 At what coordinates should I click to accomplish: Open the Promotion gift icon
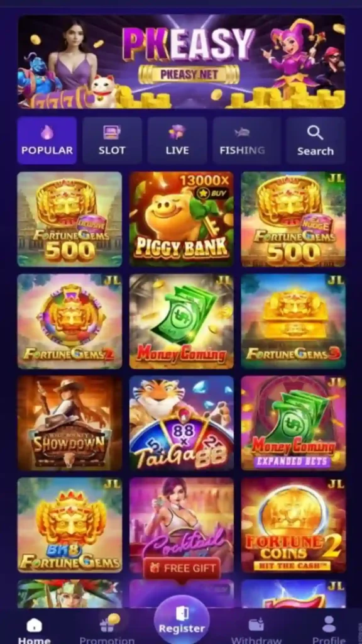coord(107,630)
